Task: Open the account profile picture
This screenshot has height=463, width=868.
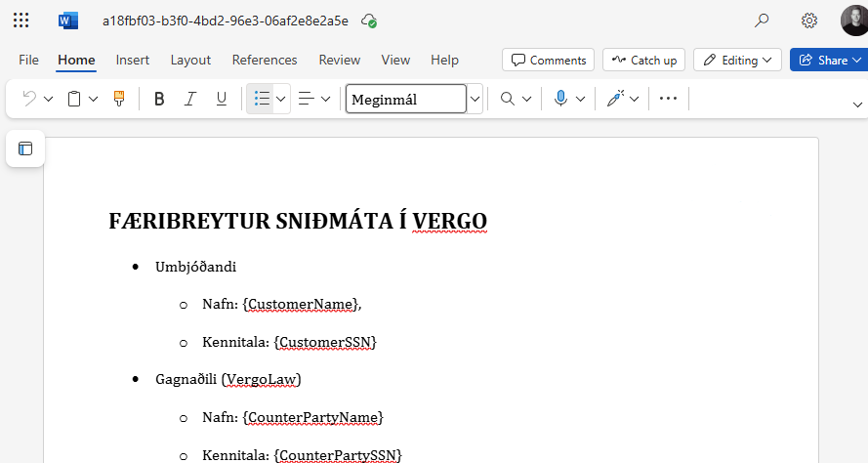Action: click(x=854, y=20)
